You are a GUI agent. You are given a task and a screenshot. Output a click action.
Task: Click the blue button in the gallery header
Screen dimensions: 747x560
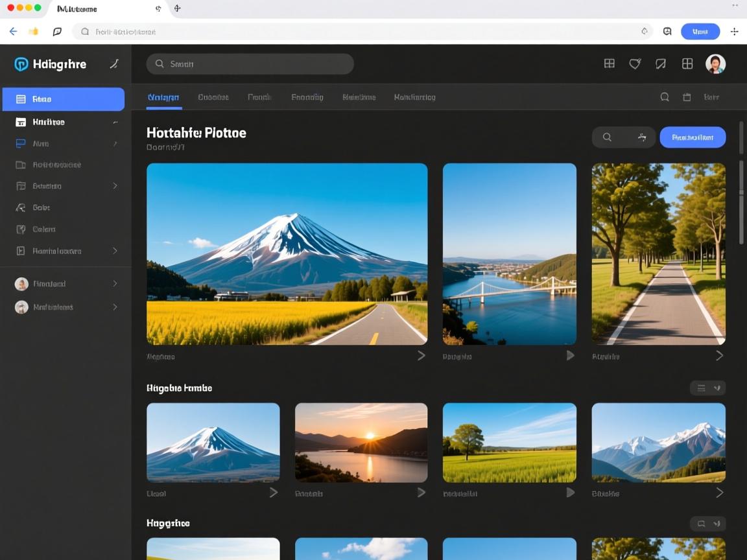pos(693,137)
